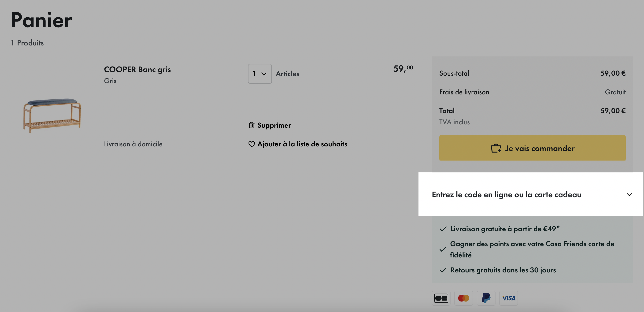The image size is (644, 312).
Task: Open the Articles quantity dropdown
Action: coord(260,74)
